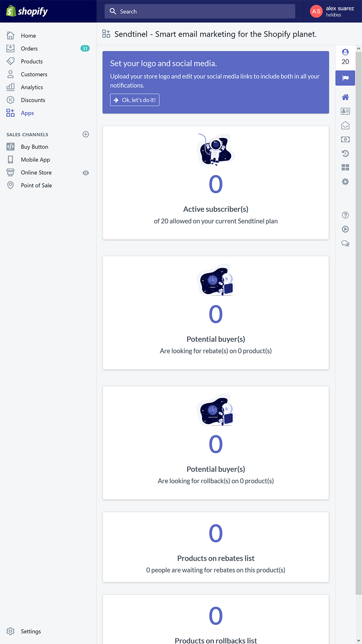The height and width of the screenshot is (644, 362).
Task: Open the grid layout icon in toolbar
Action: tap(345, 167)
